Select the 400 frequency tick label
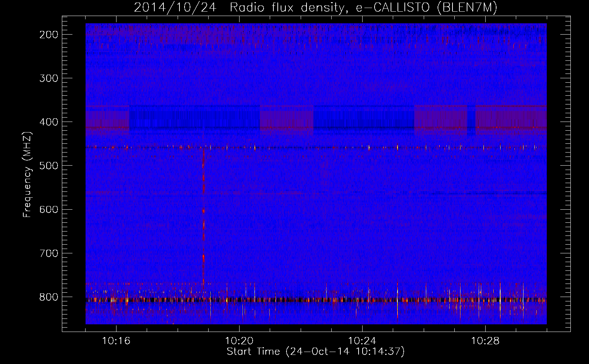The height and width of the screenshot is (364, 589). click(48, 122)
